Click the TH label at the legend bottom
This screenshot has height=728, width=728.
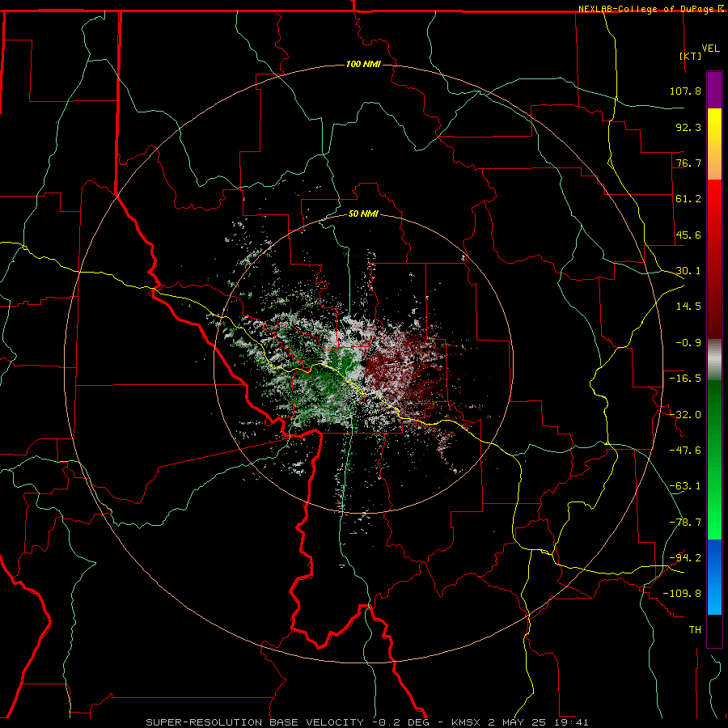(695, 630)
